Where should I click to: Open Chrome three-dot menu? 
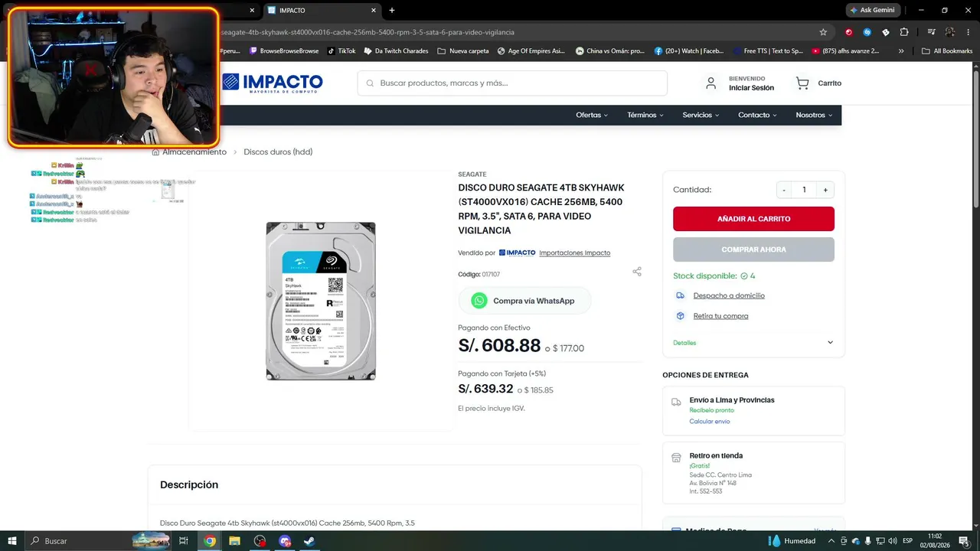tap(968, 32)
